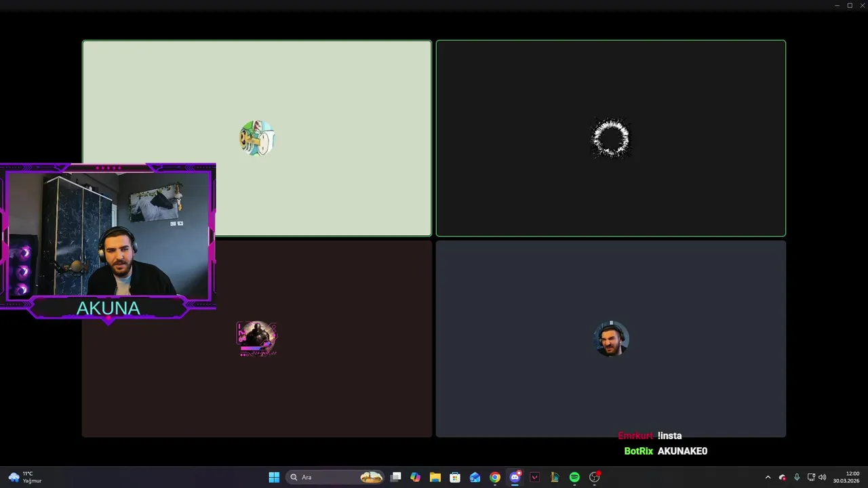The image size is (868, 488).
Task: Switch to Discord on the taskbar
Action: 515,477
